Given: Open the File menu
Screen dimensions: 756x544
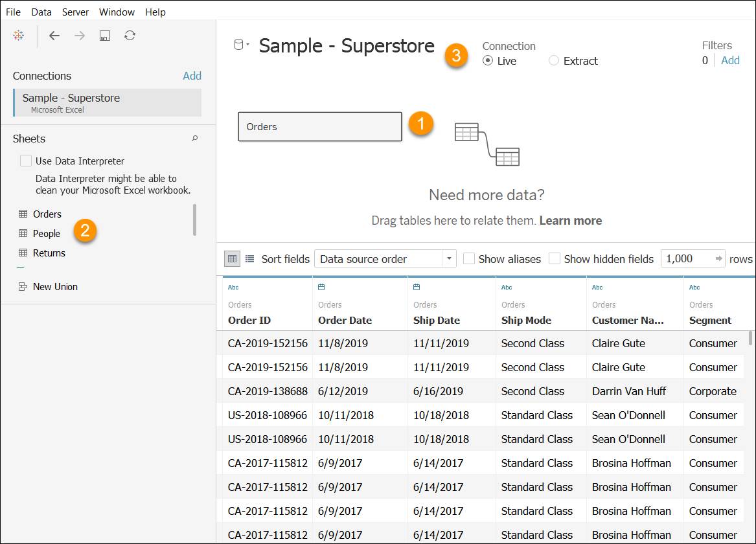Looking at the screenshot, I should (x=14, y=12).
